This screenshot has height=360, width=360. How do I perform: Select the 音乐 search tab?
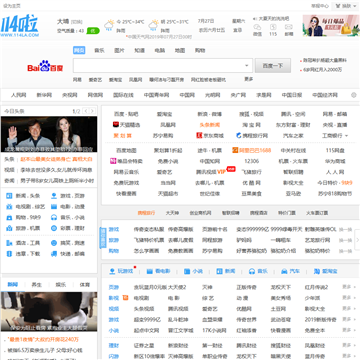pyautogui.click(x=99, y=50)
